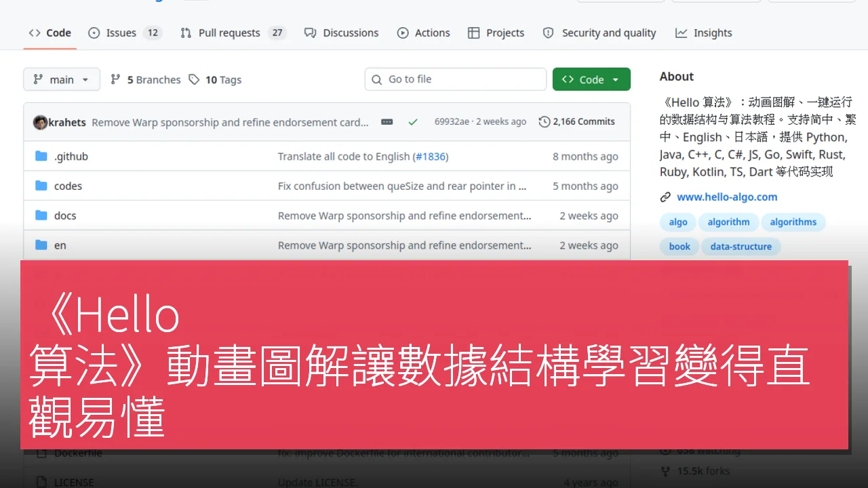868x488 pixels.
Task: Expand the main branch dropdown
Action: pyautogui.click(x=62, y=79)
